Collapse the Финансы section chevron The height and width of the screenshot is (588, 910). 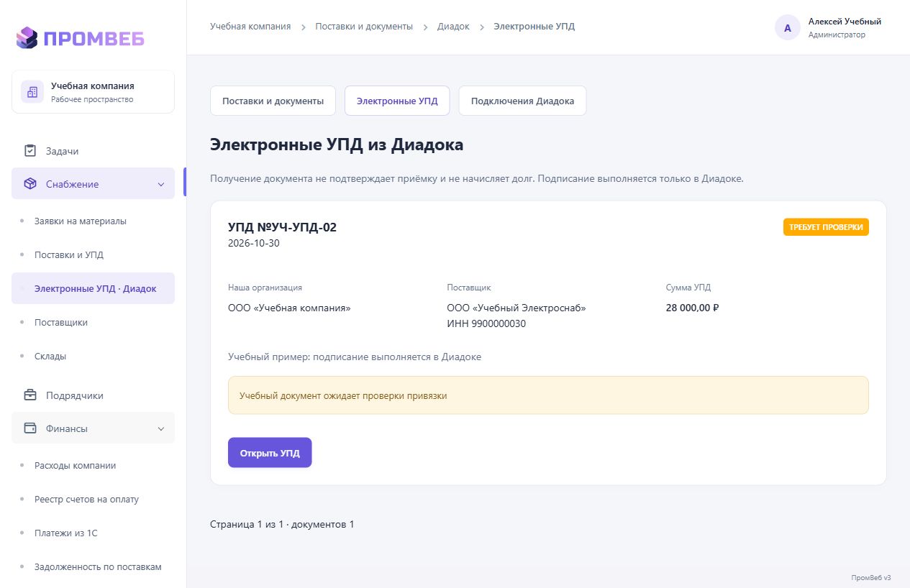160,429
